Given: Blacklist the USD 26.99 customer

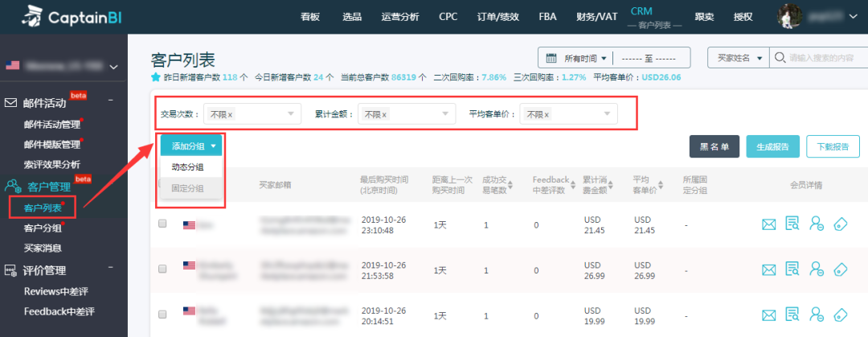Looking at the screenshot, I should 817,269.
